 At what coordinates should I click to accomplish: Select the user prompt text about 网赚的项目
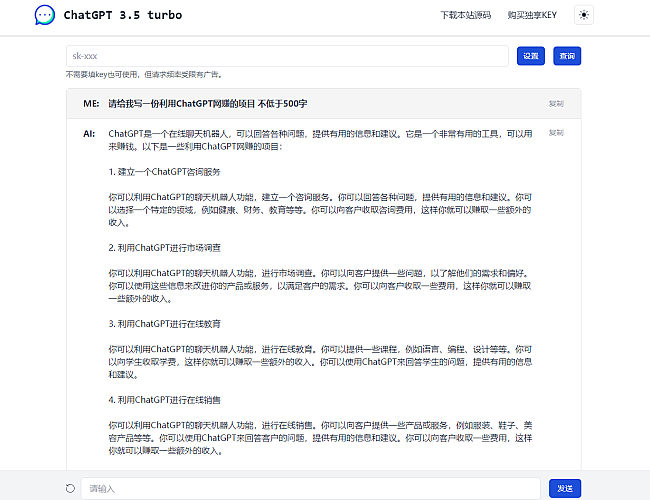point(207,103)
